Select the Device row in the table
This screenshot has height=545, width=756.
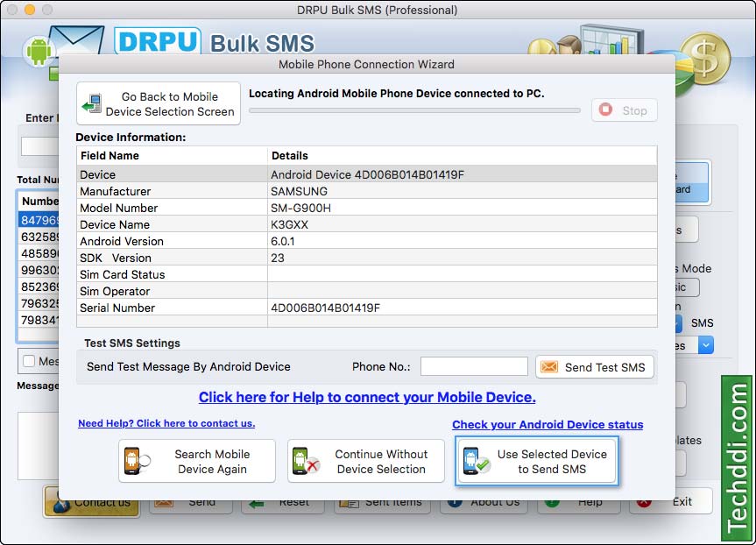(367, 174)
